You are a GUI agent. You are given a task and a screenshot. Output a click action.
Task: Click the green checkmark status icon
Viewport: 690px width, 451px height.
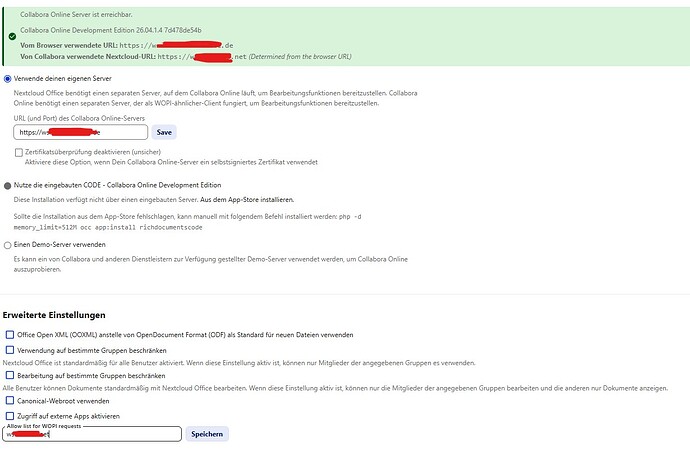tap(12, 37)
